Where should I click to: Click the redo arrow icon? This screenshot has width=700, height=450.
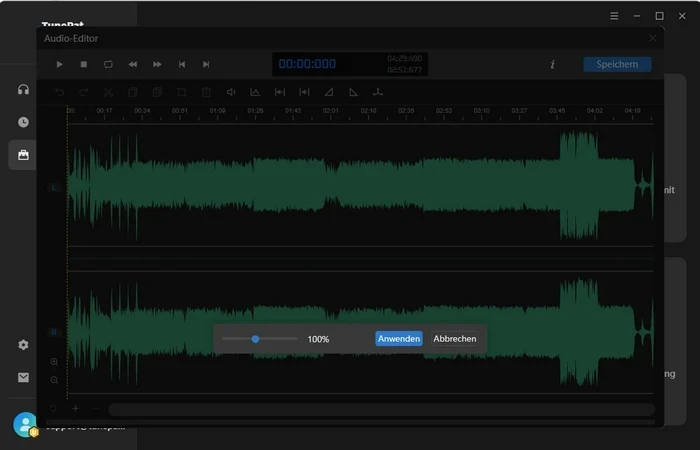coord(83,92)
